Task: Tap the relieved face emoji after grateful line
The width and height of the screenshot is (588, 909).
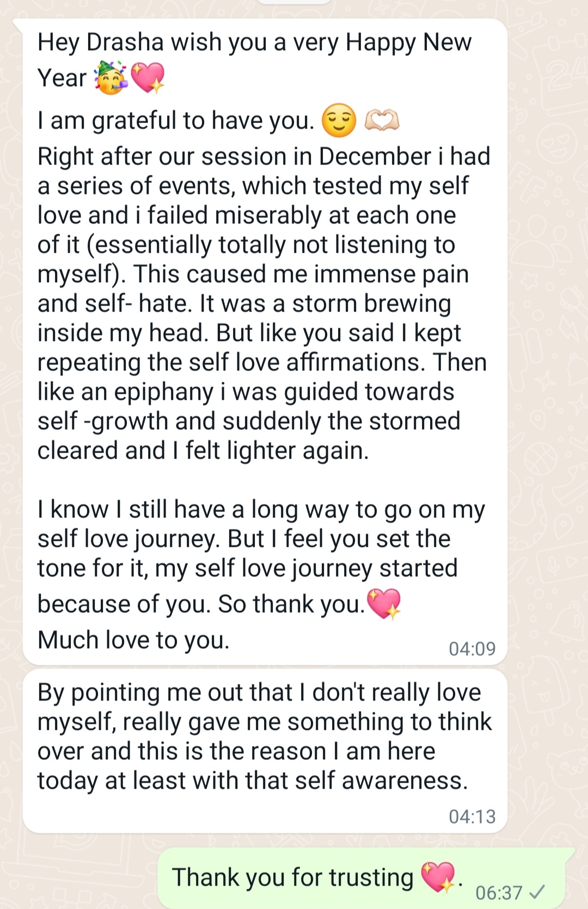Action: click(339, 120)
